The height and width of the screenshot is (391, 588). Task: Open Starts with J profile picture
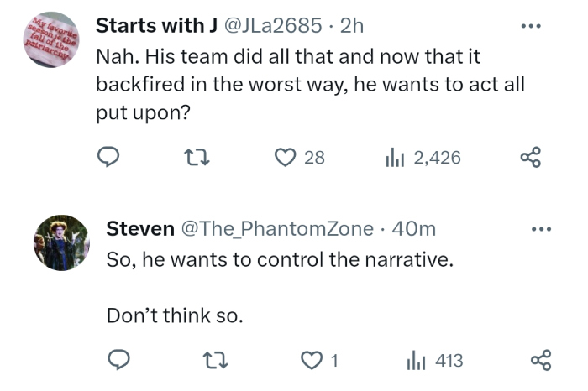pyautogui.click(x=50, y=41)
